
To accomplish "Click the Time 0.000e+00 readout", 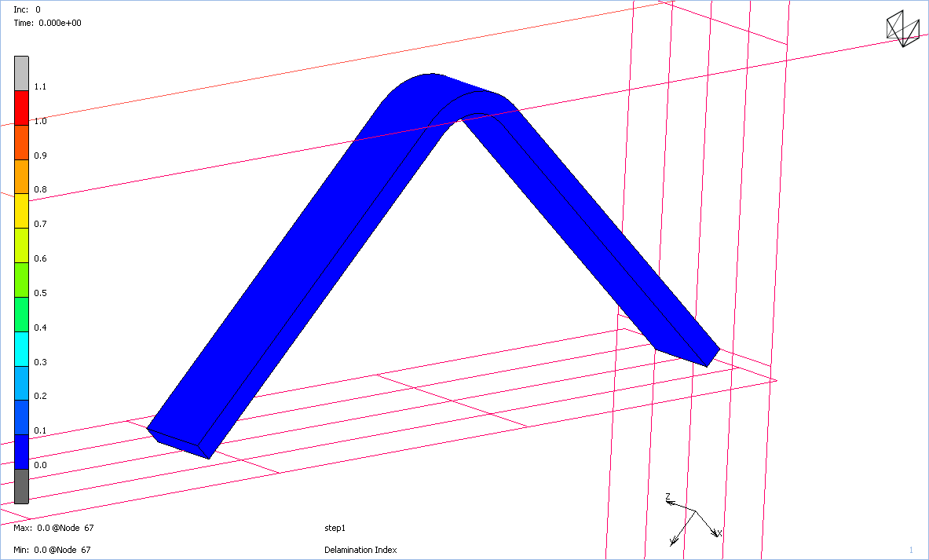I will tap(47, 23).
